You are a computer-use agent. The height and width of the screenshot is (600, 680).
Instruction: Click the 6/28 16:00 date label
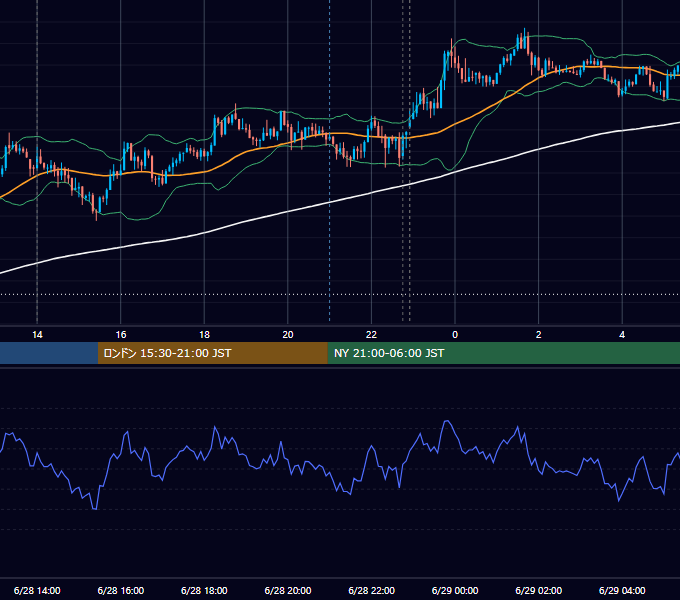[121, 590]
